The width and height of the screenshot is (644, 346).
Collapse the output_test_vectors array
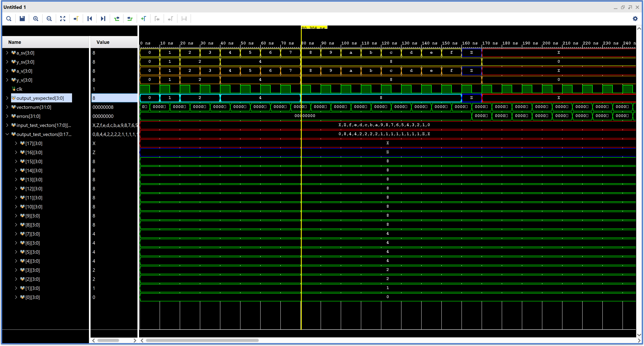coord(7,134)
